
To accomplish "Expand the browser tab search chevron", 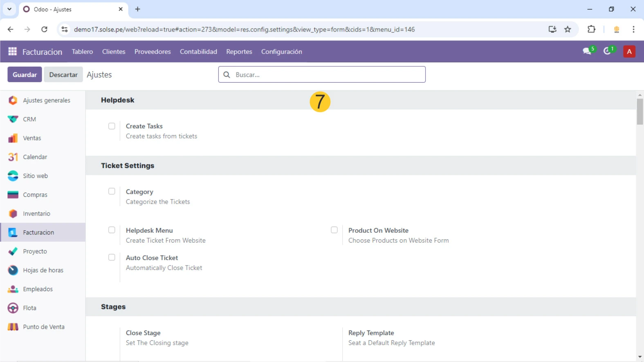I will click(9, 9).
